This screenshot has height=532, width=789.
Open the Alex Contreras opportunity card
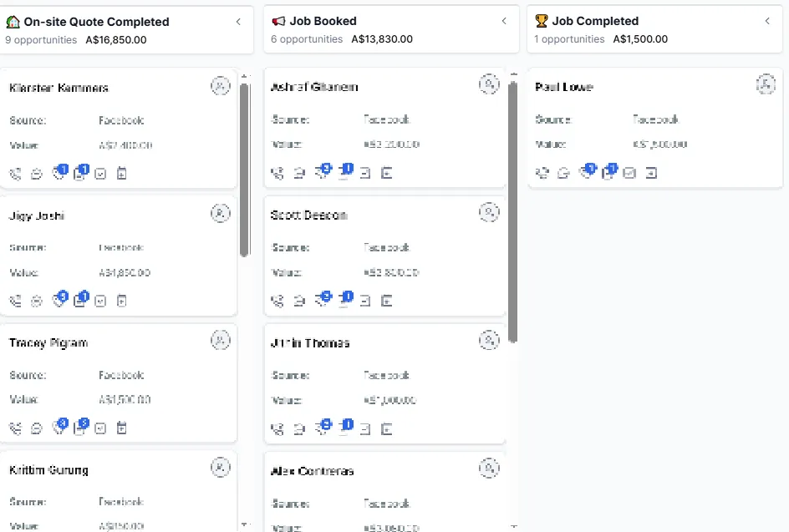point(385,492)
